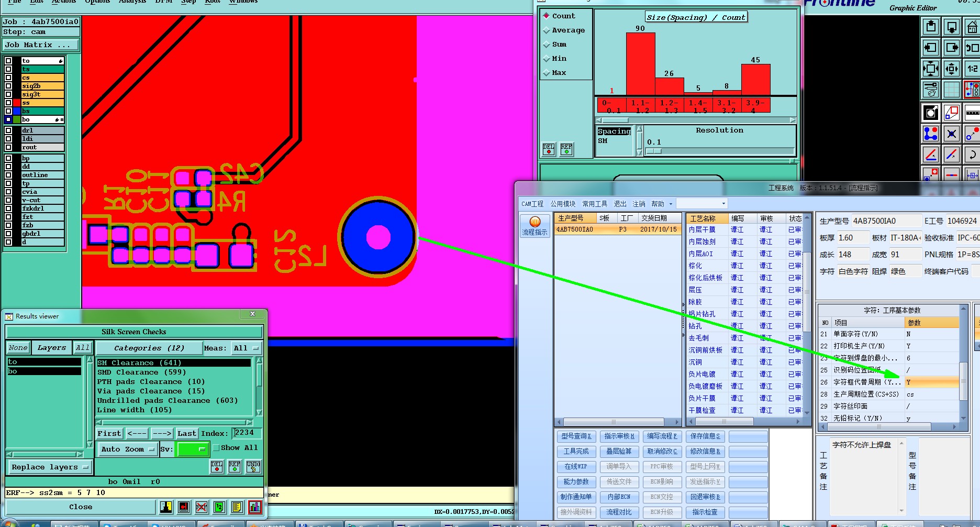The height and width of the screenshot is (527, 980).
Task: Select the Count radio option
Action: coord(547,16)
